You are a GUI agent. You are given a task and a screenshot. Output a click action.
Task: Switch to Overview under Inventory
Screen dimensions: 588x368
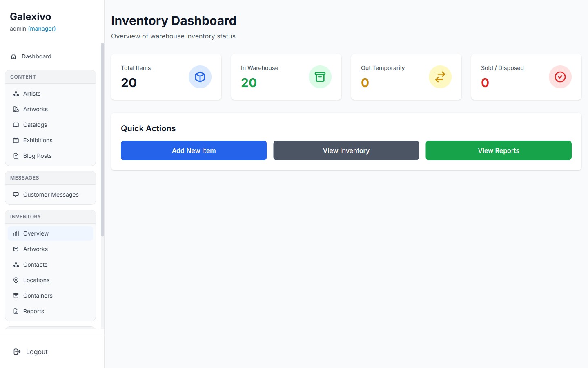tap(35, 233)
